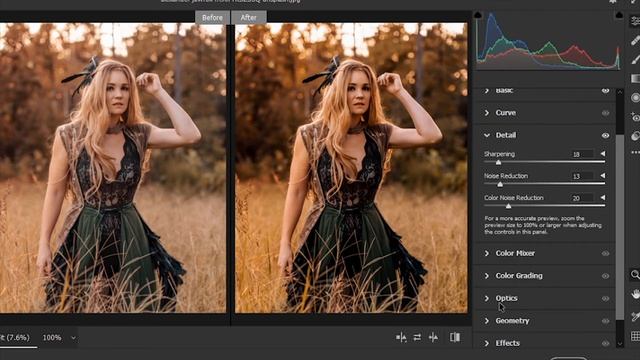Toggle the grid overlay icon
Viewport: 640px width, 360px height.
tap(636, 336)
